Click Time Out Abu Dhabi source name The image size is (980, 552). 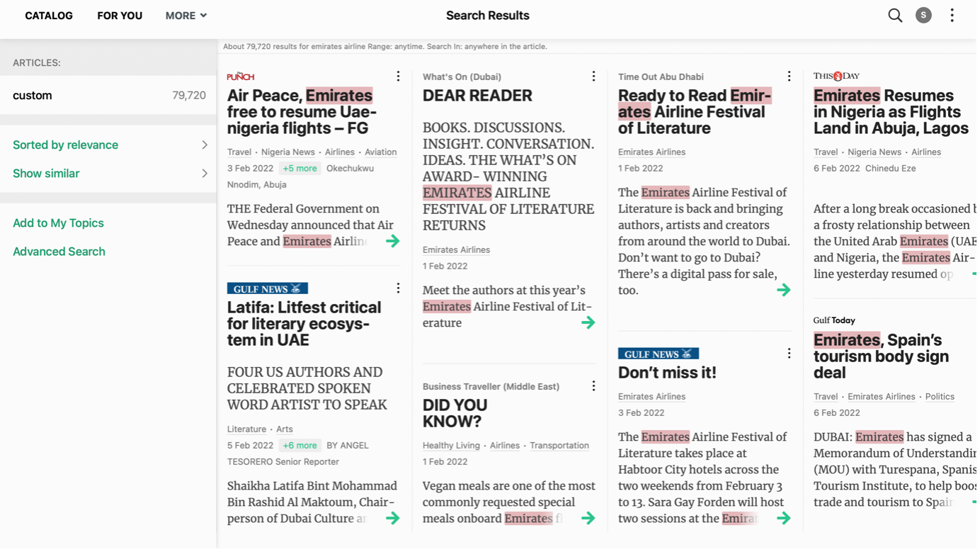661,77
